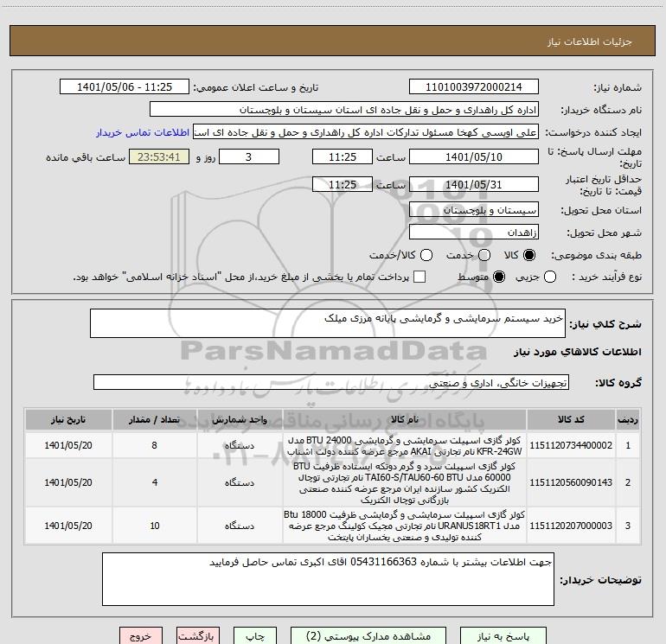
Task: Click the need date cell in row 1
Action: pos(68,445)
